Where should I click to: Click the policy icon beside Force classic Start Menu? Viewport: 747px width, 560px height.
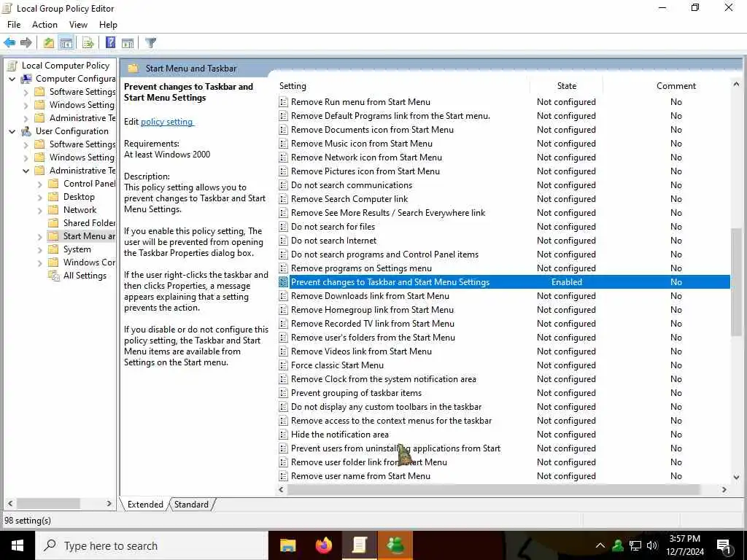[x=284, y=365]
